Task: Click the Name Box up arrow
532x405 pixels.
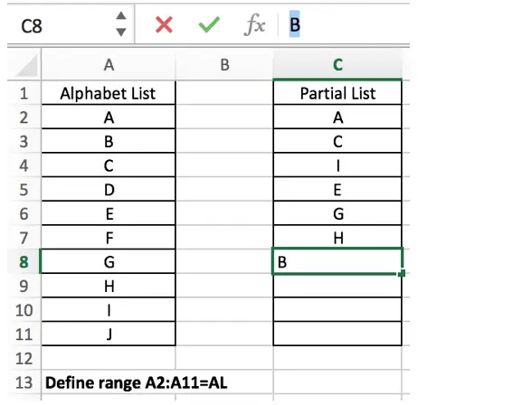Action: 121,16
